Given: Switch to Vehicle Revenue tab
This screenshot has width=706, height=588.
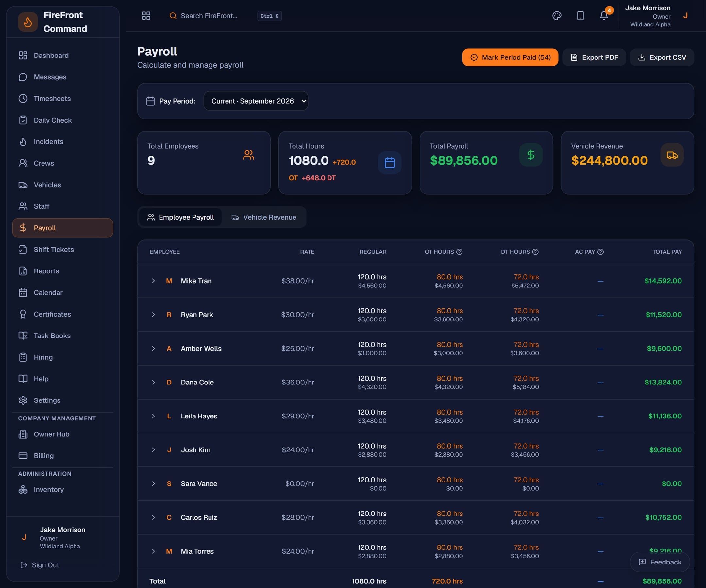Looking at the screenshot, I should 264,217.
